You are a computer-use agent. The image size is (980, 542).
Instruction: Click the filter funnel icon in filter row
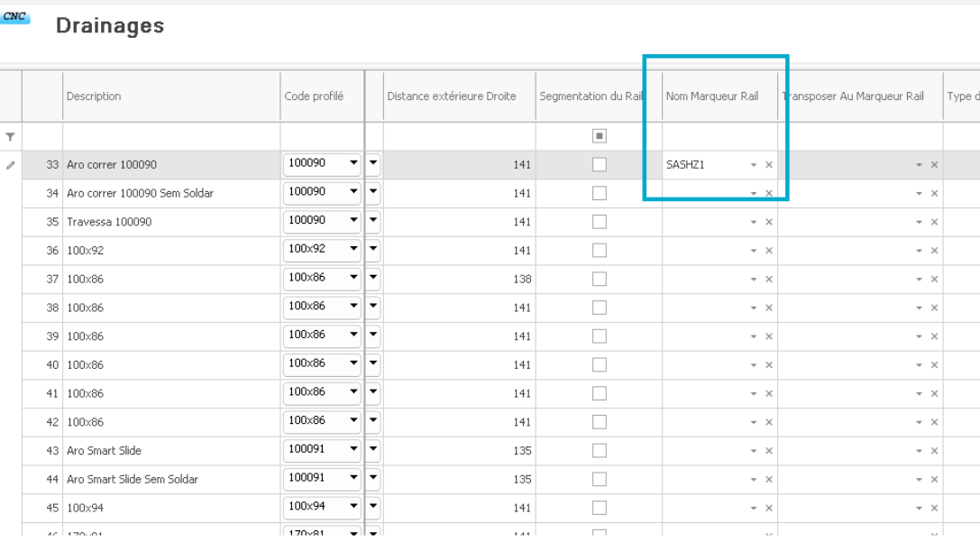click(10, 136)
